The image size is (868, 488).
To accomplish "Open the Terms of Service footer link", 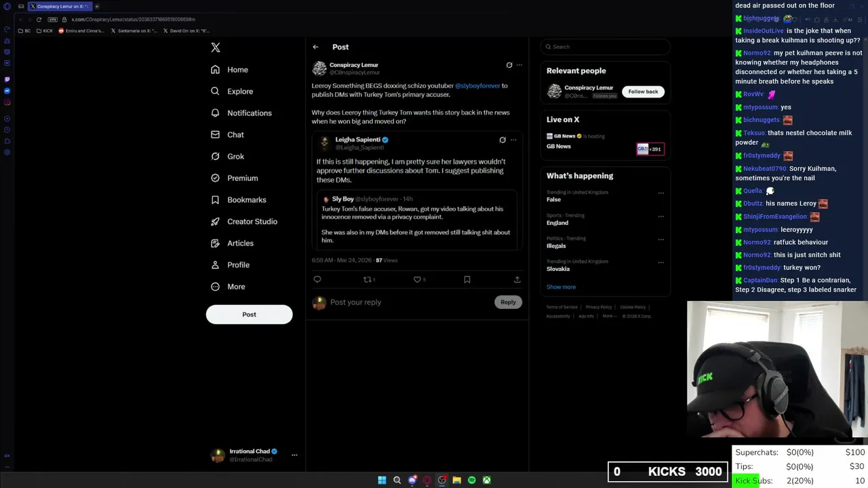I will coord(562,307).
